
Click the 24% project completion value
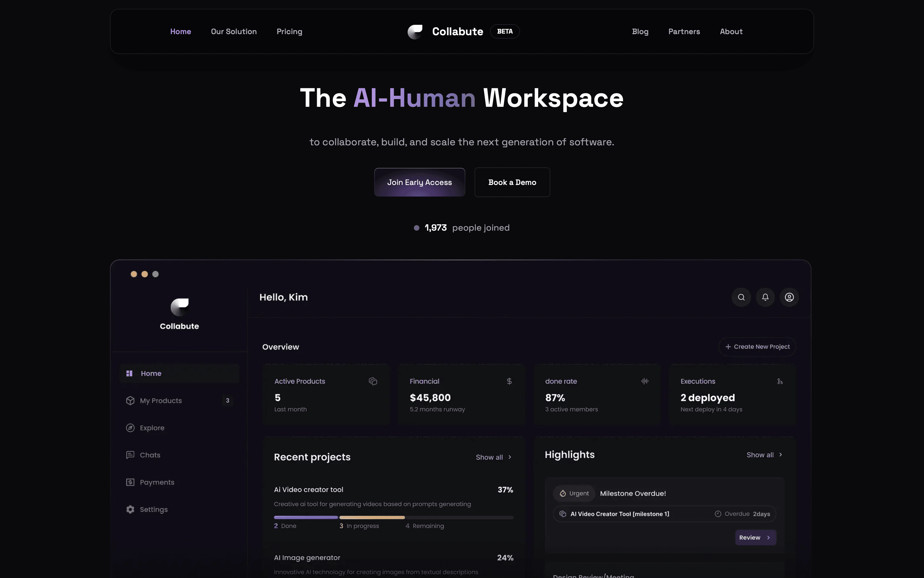click(505, 558)
